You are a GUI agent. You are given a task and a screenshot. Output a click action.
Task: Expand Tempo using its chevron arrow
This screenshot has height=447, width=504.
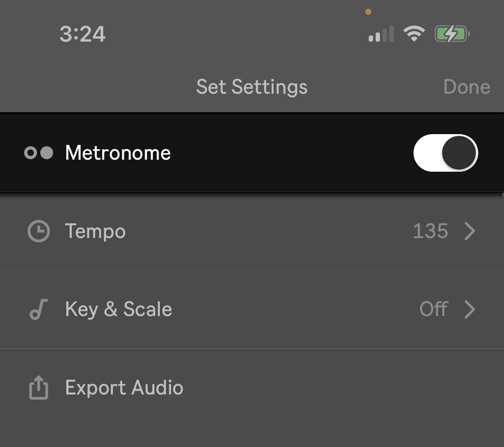pos(470,231)
